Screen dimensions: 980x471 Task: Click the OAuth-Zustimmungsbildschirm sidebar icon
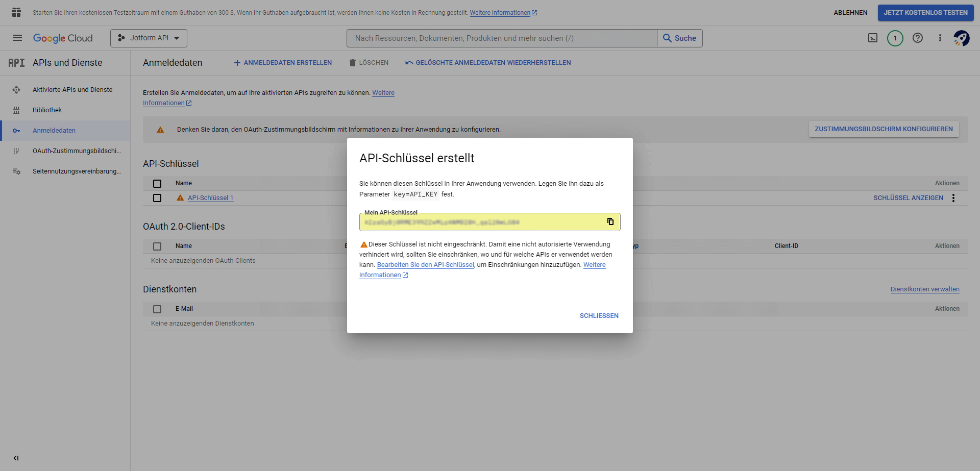pos(16,151)
